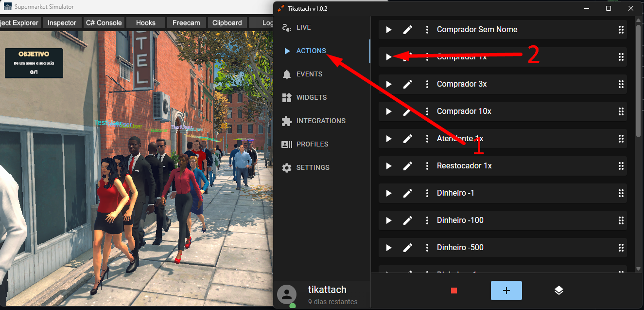Screen dimensions: 644x310
Task: Open the Inspector tab in Supermarket Simulator
Action: 62,23
